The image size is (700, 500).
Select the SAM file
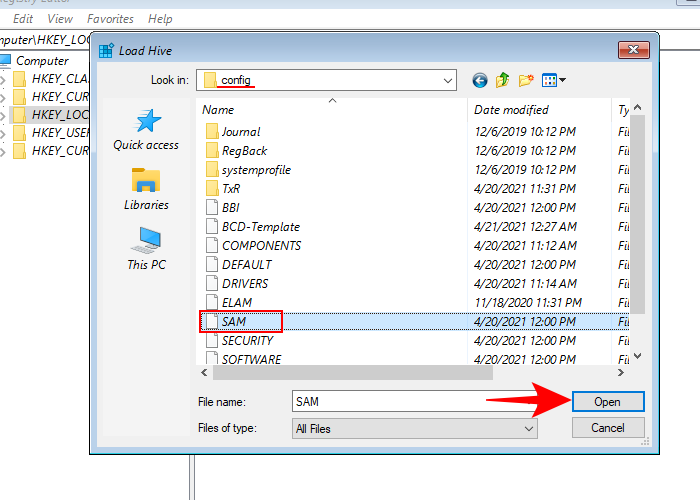[233, 321]
